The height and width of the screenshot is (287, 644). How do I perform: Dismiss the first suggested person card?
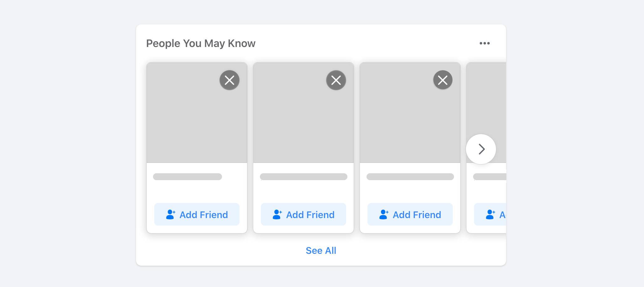[230, 80]
